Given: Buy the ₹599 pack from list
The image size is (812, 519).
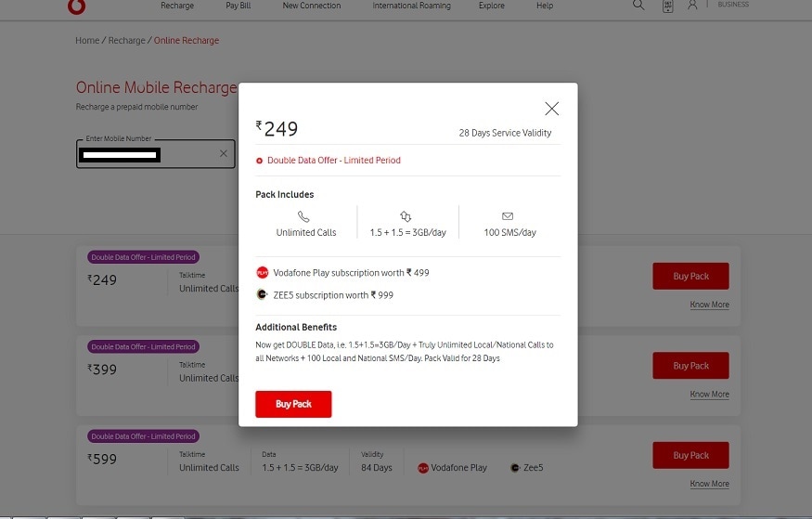Looking at the screenshot, I should click(x=690, y=455).
